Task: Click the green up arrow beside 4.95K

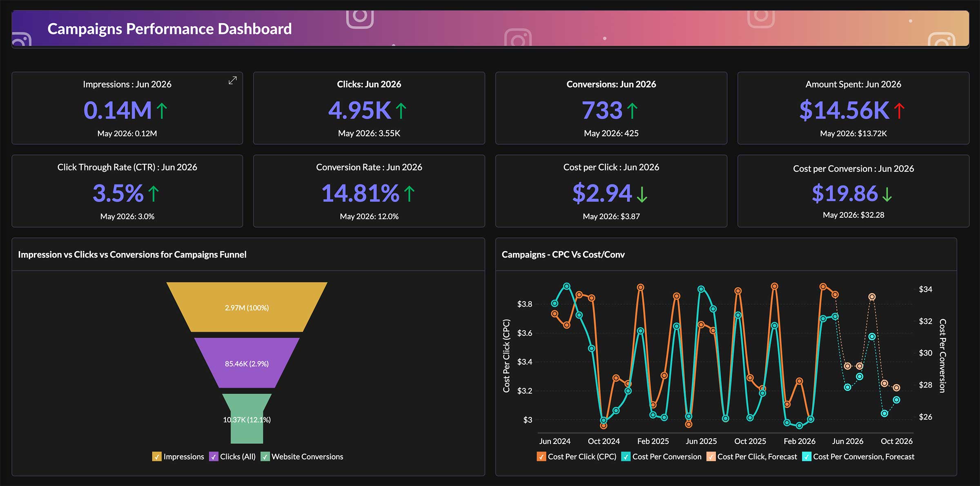Action: [401, 111]
